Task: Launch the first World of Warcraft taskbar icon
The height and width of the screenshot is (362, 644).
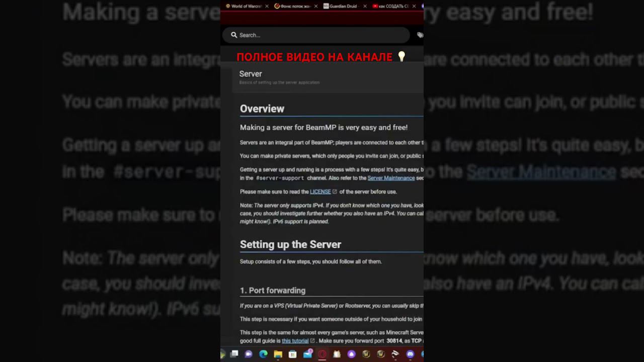Action: pyautogui.click(x=366, y=354)
